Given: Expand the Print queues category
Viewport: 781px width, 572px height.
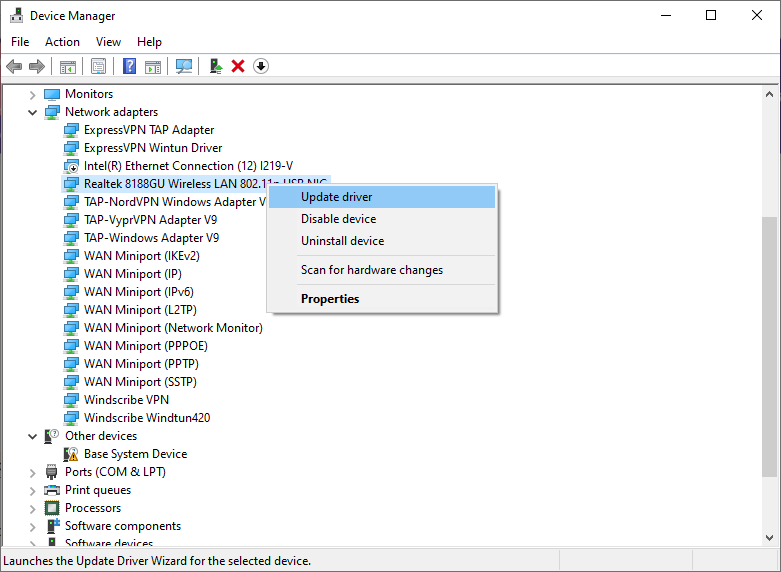Looking at the screenshot, I should (32, 490).
